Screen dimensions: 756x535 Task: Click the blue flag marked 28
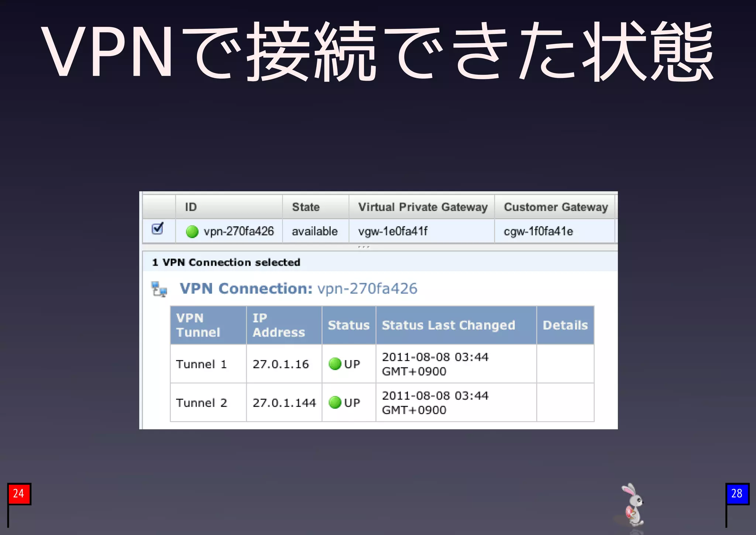click(737, 494)
